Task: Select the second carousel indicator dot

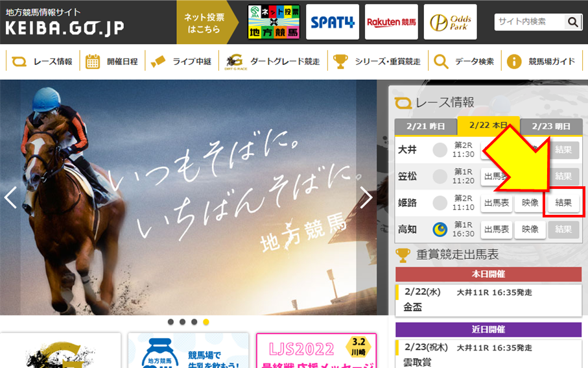Action: 182,322
